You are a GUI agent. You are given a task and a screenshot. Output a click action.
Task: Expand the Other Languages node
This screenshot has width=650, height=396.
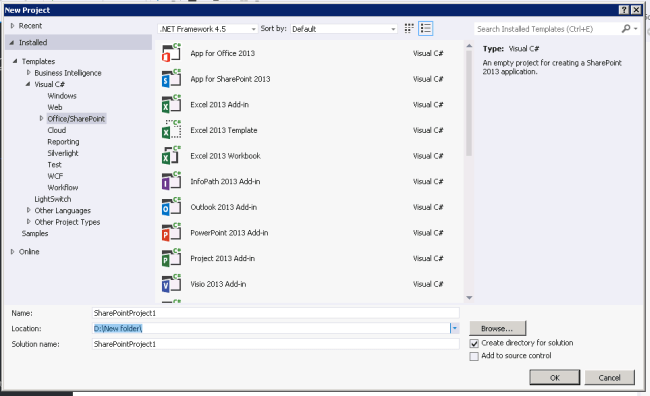tap(28, 210)
